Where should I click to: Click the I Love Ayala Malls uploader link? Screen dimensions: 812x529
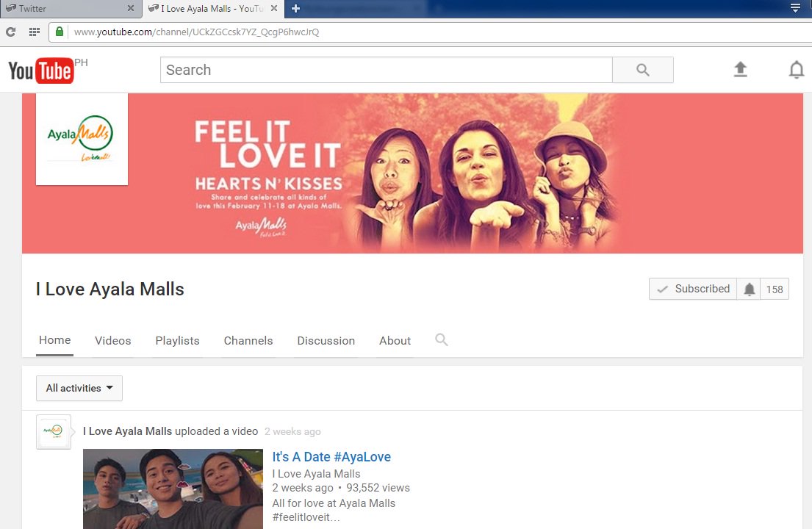(127, 431)
